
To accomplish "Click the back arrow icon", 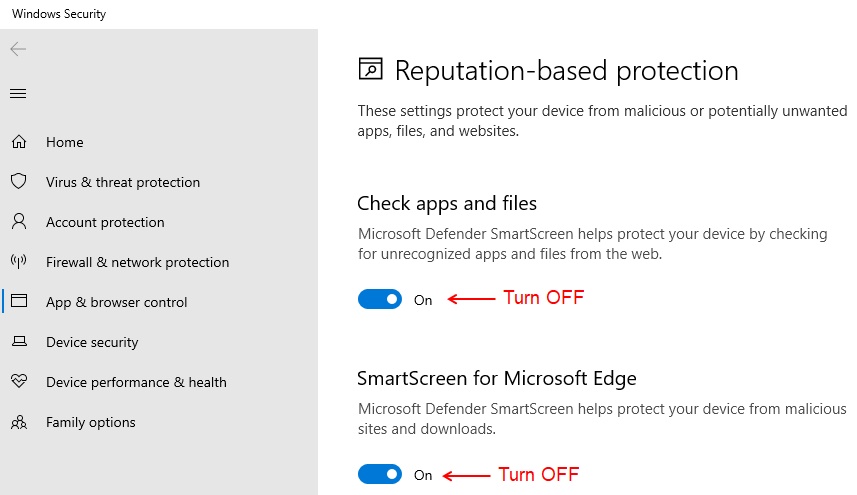I will [x=18, y=49].
